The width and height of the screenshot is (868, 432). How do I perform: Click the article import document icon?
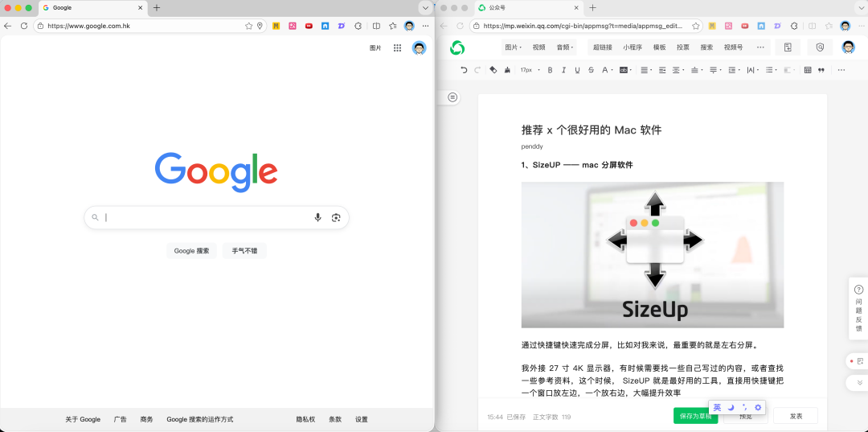point(788,47)
